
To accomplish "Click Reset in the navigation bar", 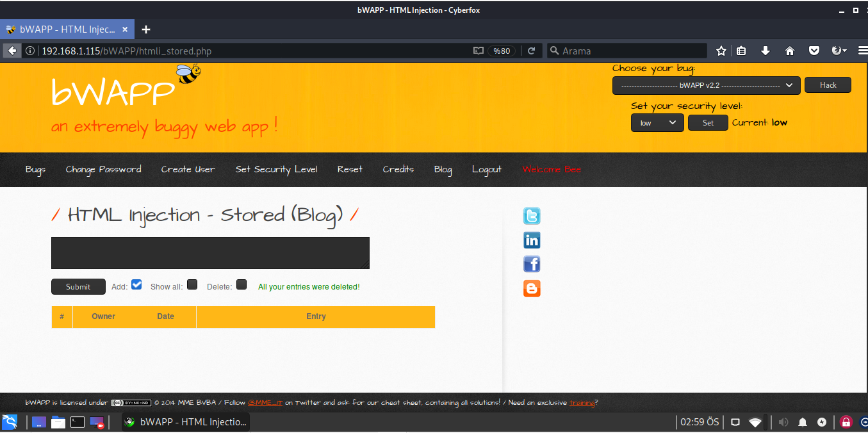I will (350, 169).
